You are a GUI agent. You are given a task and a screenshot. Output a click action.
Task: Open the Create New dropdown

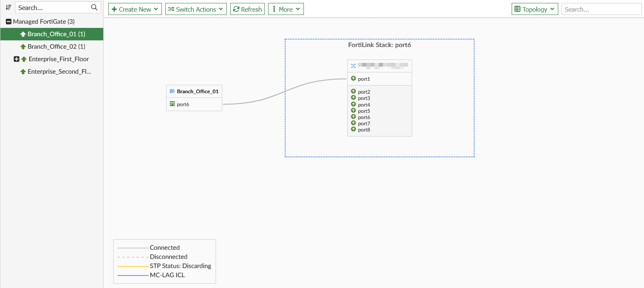(x=135, y=9)
